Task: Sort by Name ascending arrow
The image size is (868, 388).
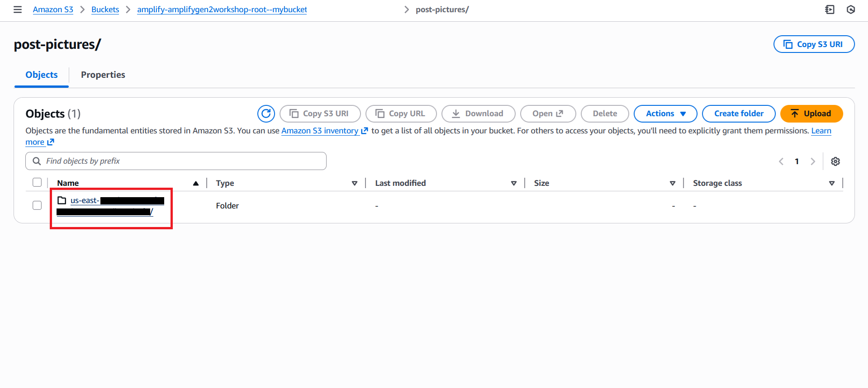Action: coord(196,183)
